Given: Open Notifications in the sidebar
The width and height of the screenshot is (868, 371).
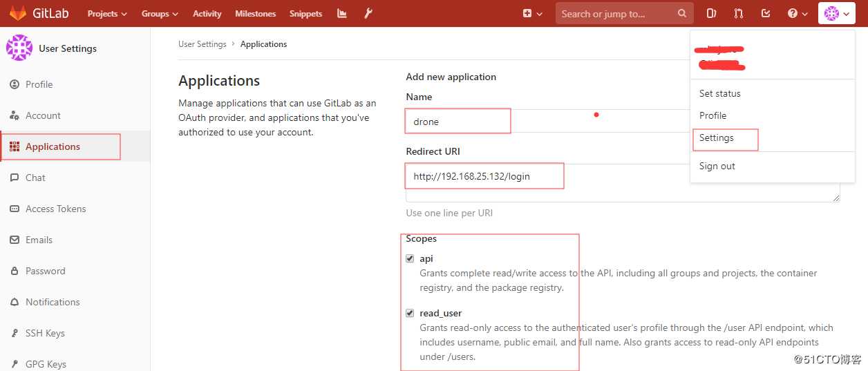Looking at the screenshot, I should (53, 302).
